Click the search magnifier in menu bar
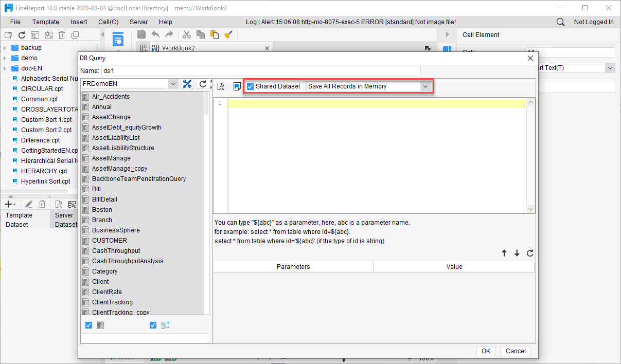This screenshot has width=621, height=364. pyautogui.click(x=561, y=22)
